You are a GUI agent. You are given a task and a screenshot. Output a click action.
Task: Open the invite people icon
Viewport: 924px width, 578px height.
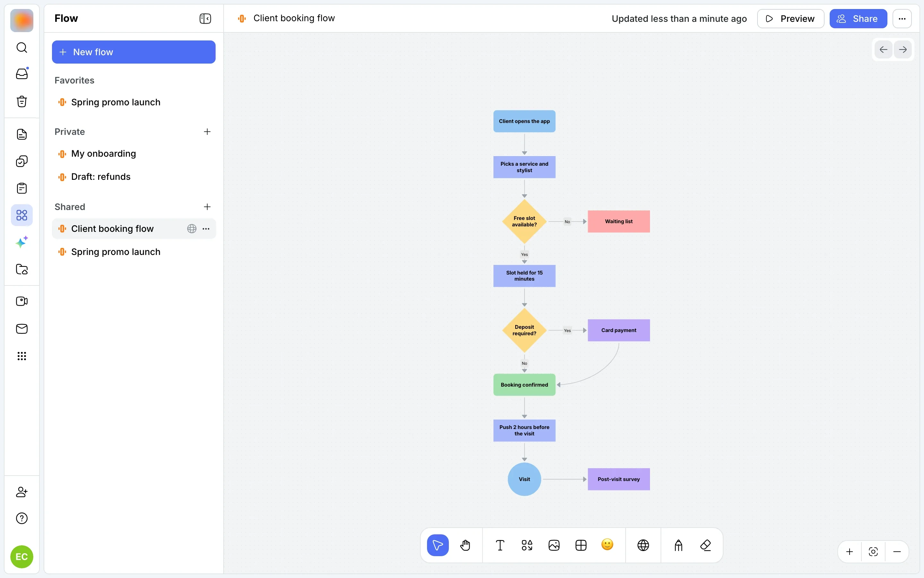22,492
